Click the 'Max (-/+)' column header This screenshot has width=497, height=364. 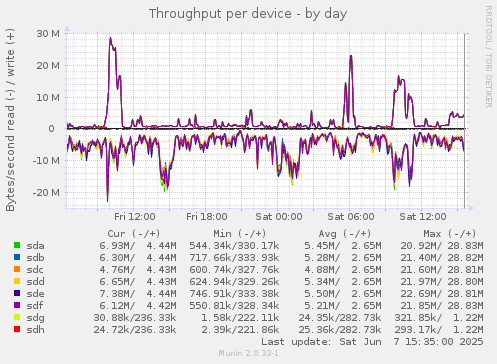(450, 234)
